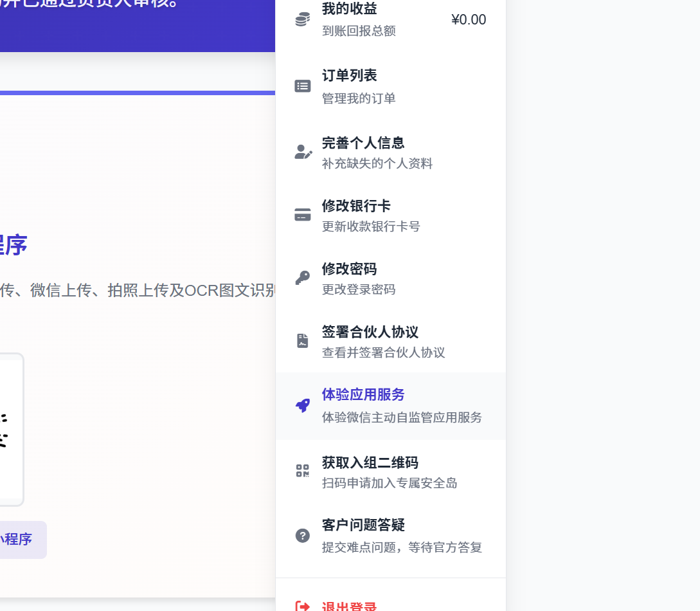The height and width of the screenshot is (611, 700).
Task: Click the person-edit icon for 完善个人信息
Action: [x=302, y=152]
